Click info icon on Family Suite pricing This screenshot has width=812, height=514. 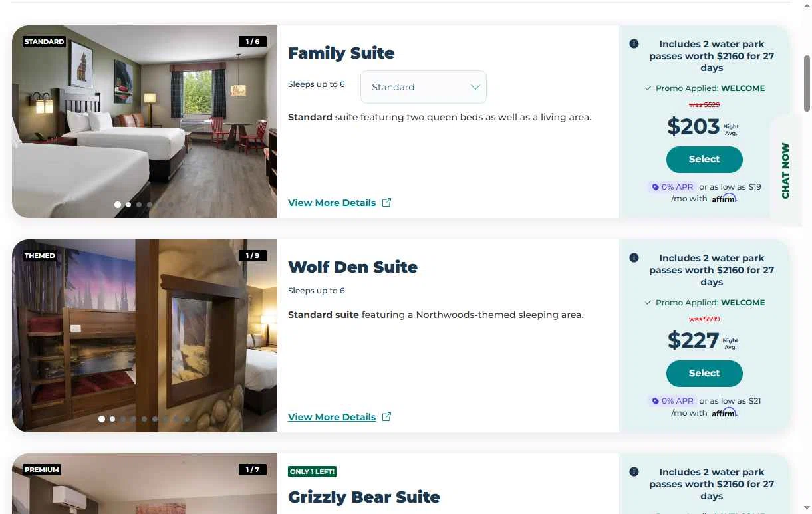click(x=634, y=44)
